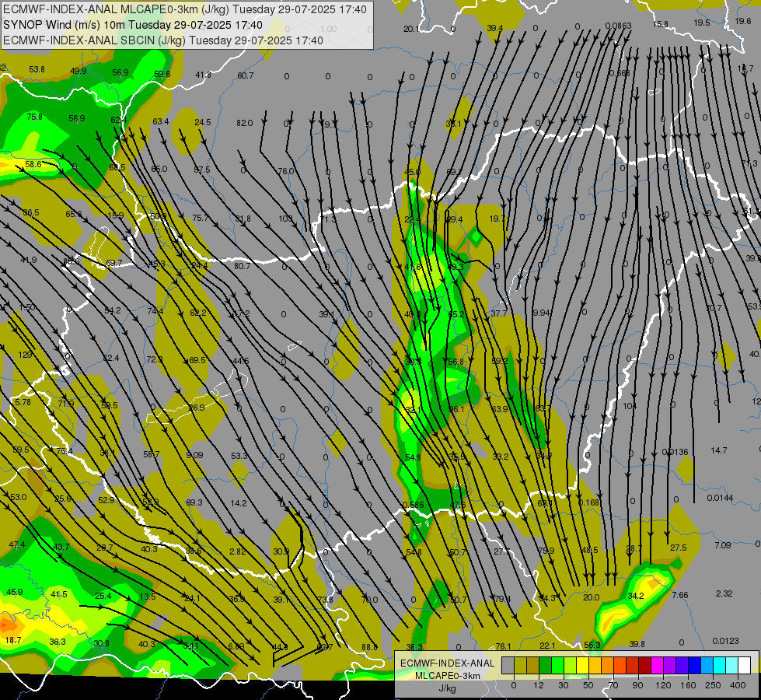The width and height of the screenshot is (761, 700).
Task: Click the SYNOP Wind 10m header line
Action: pos(132,25)
